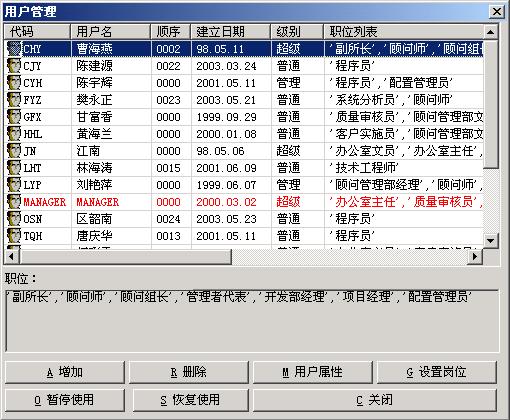The image size is (510, 420).
Task: Click the vertical scrollbar down arrow
Action: click(x=490, y=241)
